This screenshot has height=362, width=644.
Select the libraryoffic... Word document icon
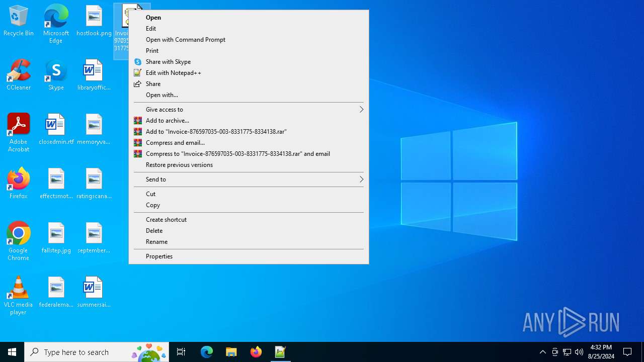pyautogui.click(x=94, y=75)
